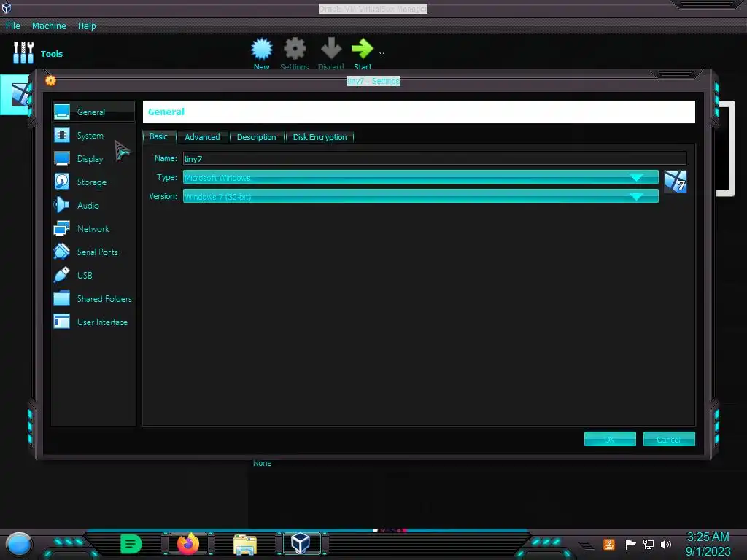Click the Tools icon in VirtualBox Manager
This screenshot has width=747, height=560.
click(x=23, y=52)
